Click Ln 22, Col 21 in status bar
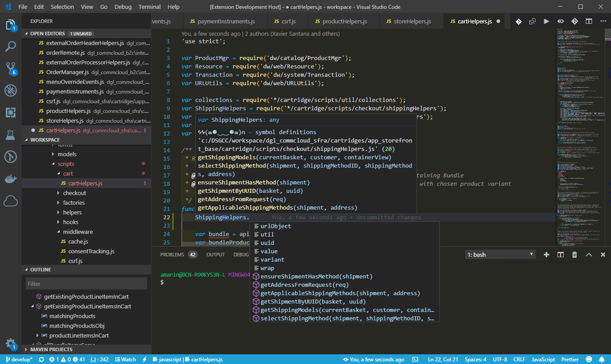This screenshot has width=611, height=364. click(443, 360)
